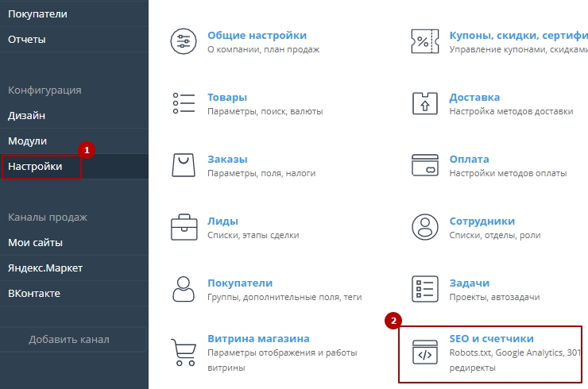Click the list icon beside Товары
This screenshot has height=389, width=588.
pyautogui.click(x=184, y=103)
